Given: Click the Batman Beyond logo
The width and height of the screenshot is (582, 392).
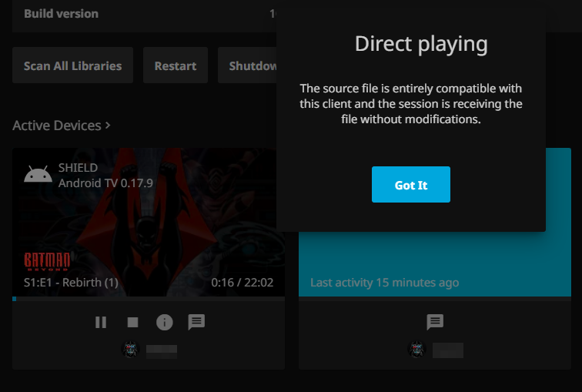Looking at the screenshot, I should [x=47, y=261].
